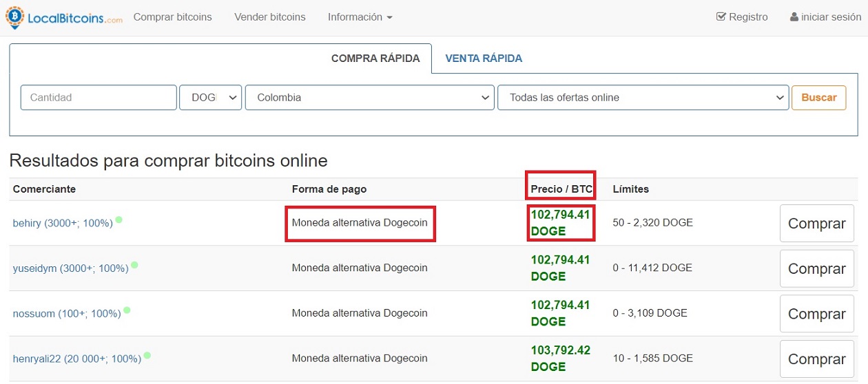
Task: Click Comprar button for yuseidym offer
Action: click(817, 268)
